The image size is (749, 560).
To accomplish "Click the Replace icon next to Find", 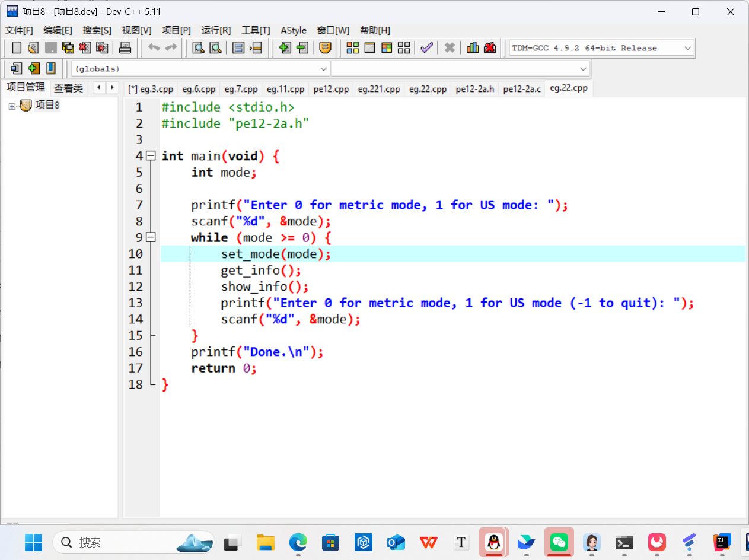I will (x=216, y=48).
